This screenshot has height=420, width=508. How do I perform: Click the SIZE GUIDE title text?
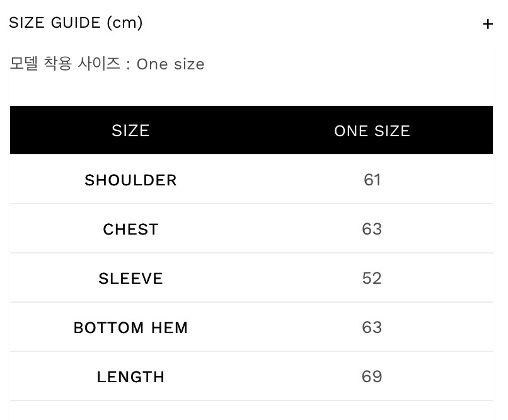[55, 23]
